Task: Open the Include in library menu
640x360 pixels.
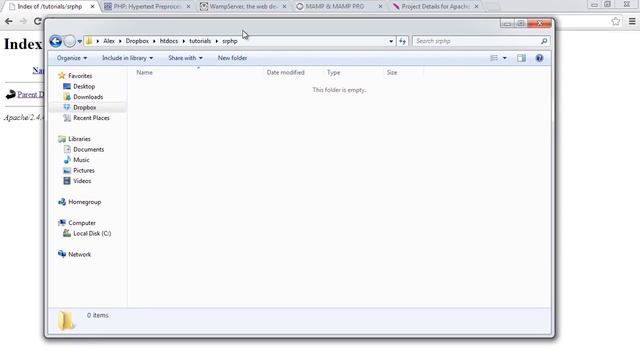Action: click(x=127, y=58)
